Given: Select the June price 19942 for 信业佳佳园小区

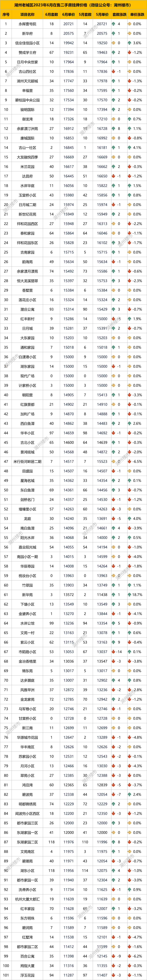Looking at the screenshot, I should 69,43.
